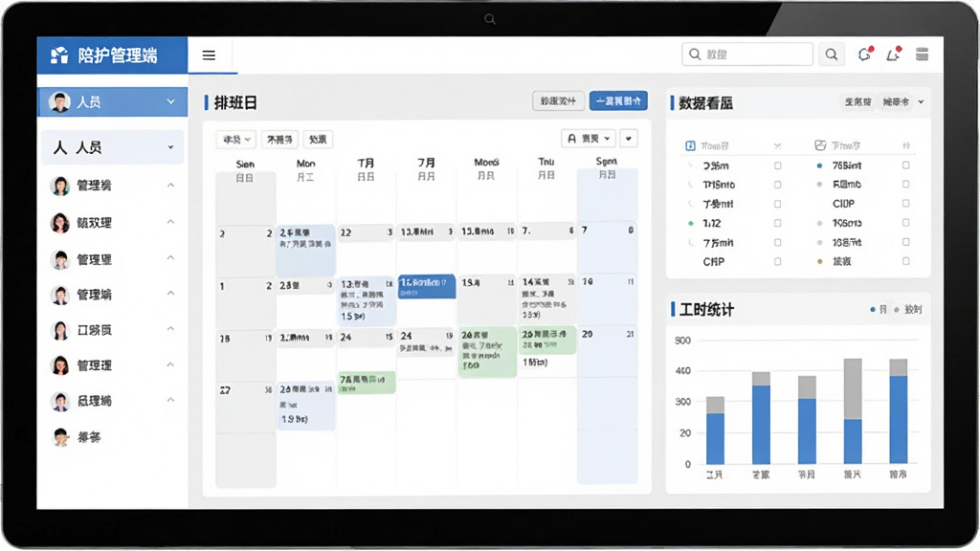Viewport: 980px width, 551px height.
Task: Open the round chat notification icon with red dot
Action: 865,54
